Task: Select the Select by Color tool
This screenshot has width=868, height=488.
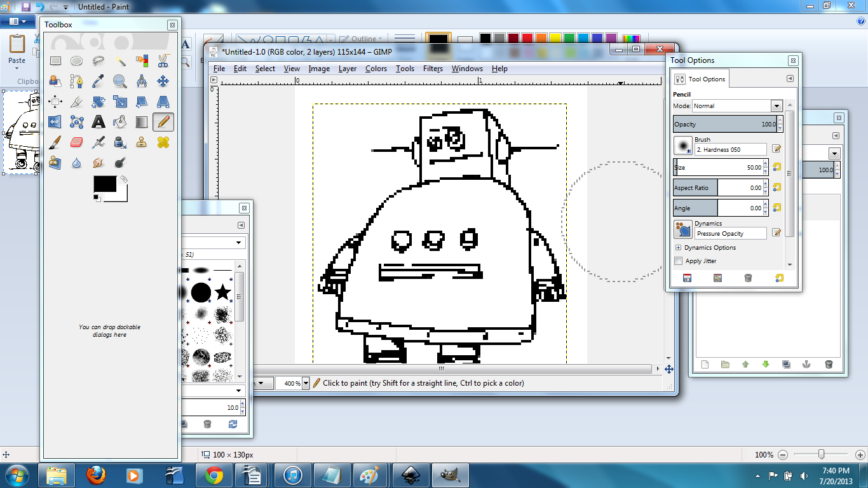Action: [141, 61]
